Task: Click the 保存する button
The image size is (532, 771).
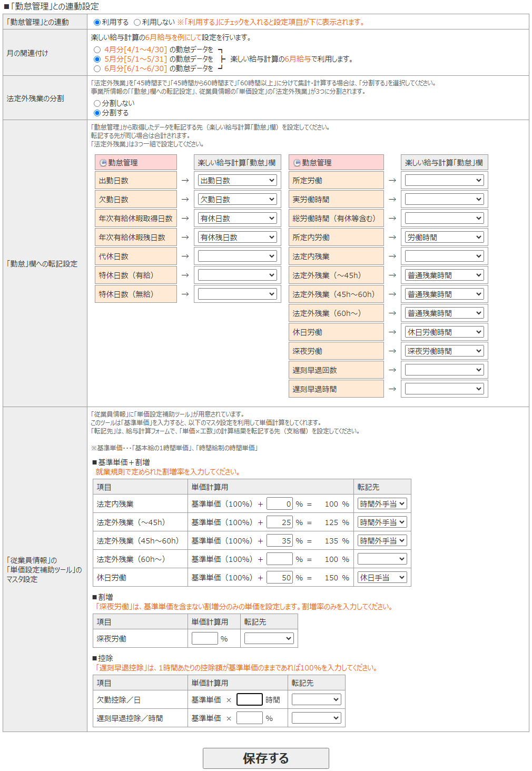Action: pos(265,758)
